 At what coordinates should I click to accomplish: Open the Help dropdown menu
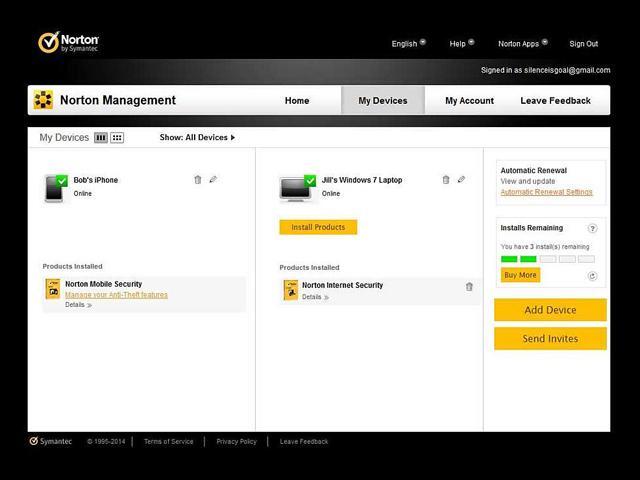[462, 43]
